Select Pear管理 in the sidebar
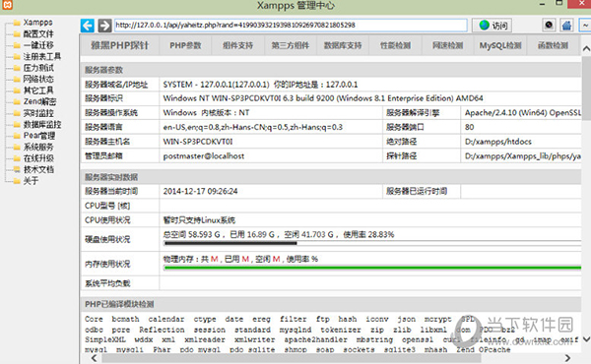This screenshot has height=364, width=591. (39, 136)
